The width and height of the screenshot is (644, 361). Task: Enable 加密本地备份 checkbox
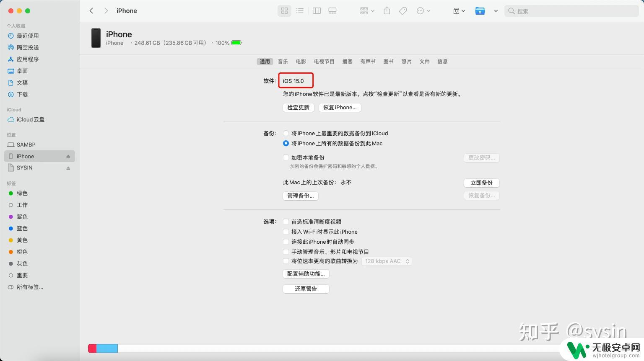coord(286,157)
